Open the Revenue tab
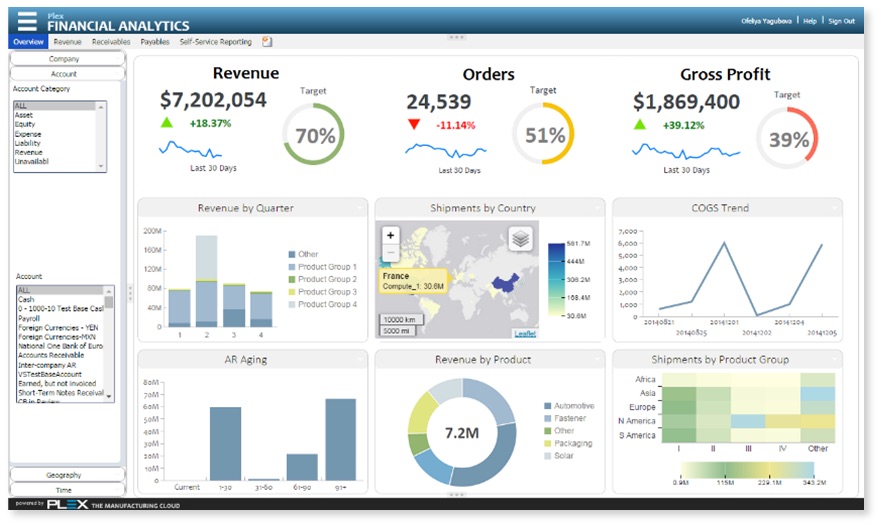This screenshot has width=880, height=526. coord(68,42)
